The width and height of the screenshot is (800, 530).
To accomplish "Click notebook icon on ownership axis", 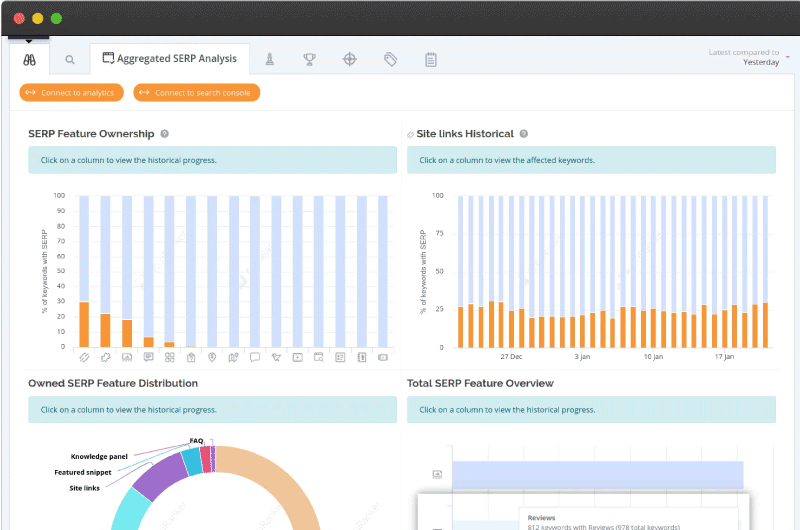I will [x=362, y=358].
